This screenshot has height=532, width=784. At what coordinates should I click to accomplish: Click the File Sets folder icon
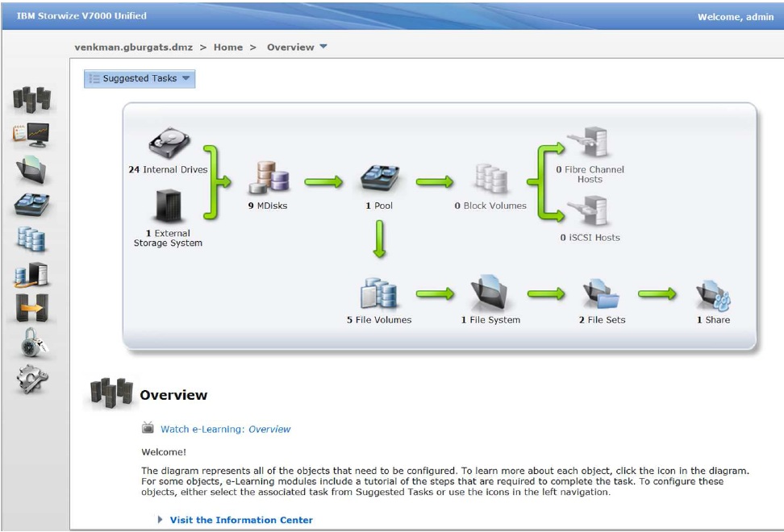601,293
